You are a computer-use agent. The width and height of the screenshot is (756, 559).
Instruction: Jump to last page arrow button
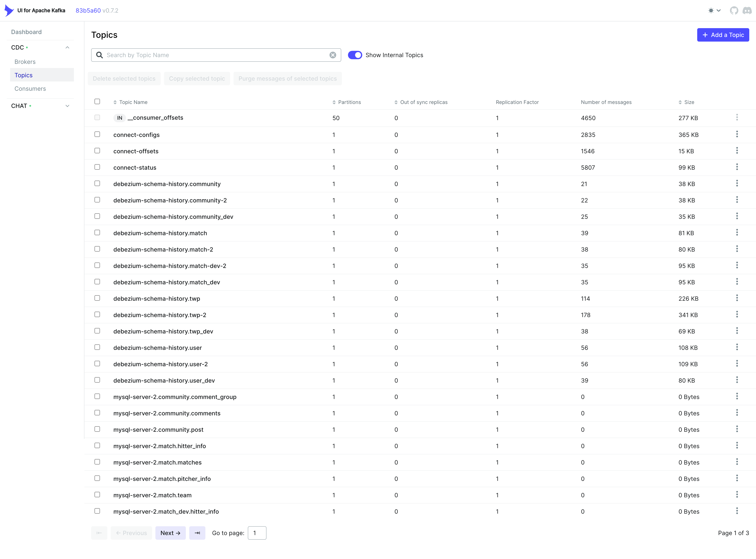(x=197, y=533)
